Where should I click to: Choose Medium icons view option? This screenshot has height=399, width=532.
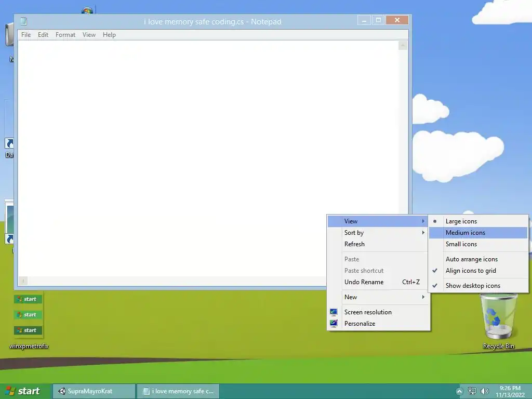pos(478,233)
